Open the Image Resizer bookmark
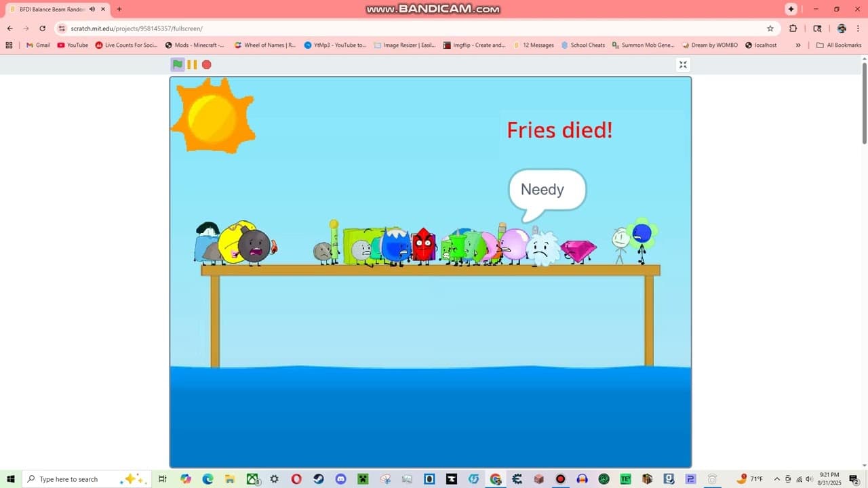 [x=405, y=45]
